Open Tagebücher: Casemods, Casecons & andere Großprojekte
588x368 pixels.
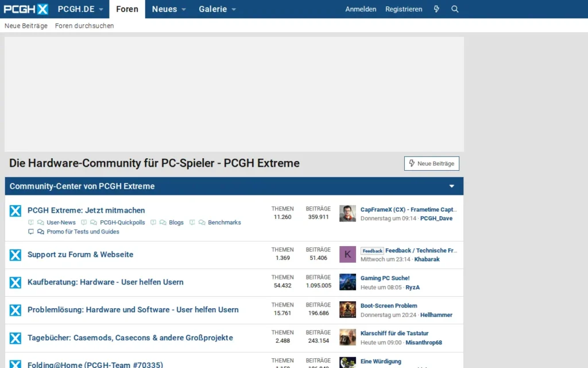coord(130,338)
